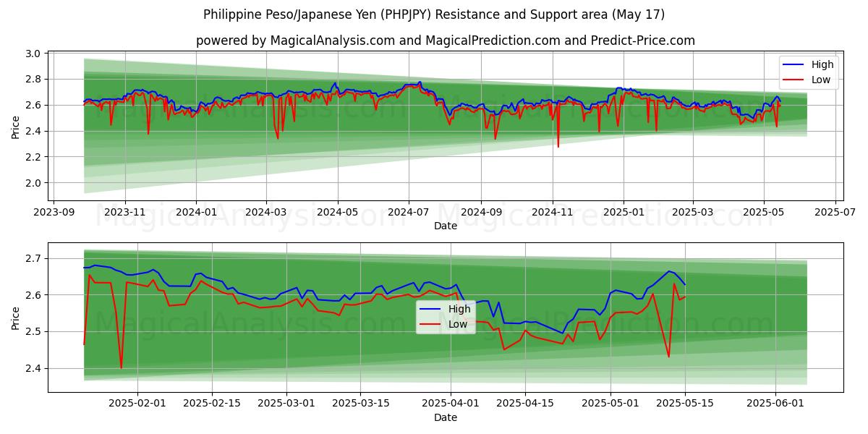This screenshot has height=434, width=868.
Task: Click the '2023-11' date tick
Action: pyautogui.click(x=125, y=213)
